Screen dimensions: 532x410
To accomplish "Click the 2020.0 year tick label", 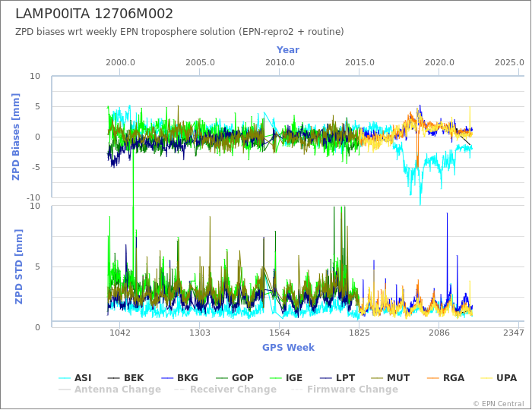I will 439,63.
